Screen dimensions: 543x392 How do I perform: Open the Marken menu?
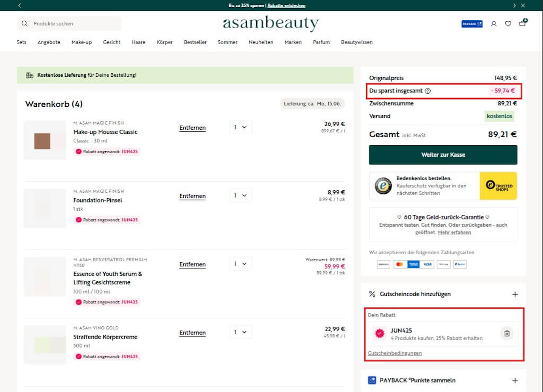[x=293, y=42]
